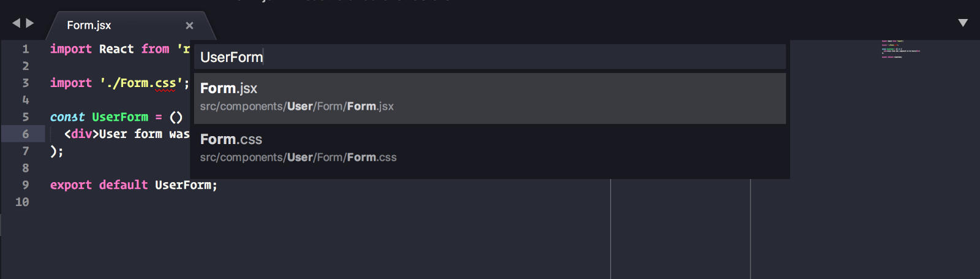980x279 pixels.
Task: Click the const keyword on line 5
Action: (x=67, y=117)
